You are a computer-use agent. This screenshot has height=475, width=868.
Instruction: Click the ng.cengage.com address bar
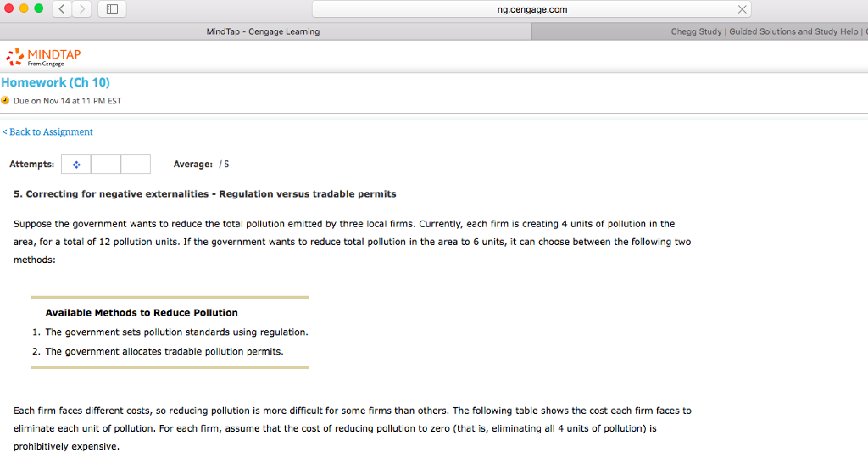pos(531,9)
